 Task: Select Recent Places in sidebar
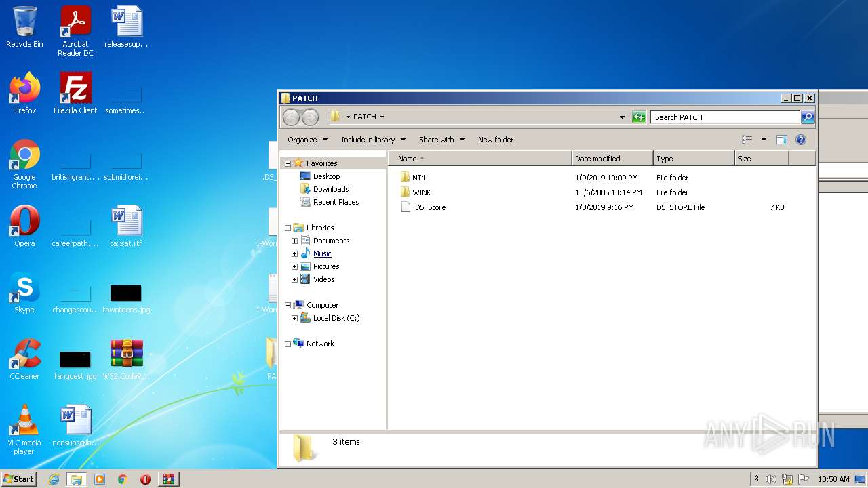point(336,202)
